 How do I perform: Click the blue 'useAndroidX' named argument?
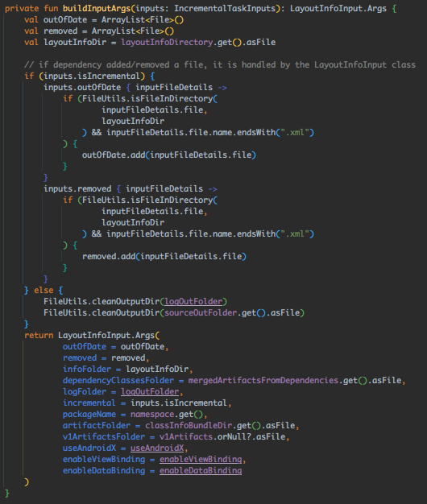click(x=89, y=448)
